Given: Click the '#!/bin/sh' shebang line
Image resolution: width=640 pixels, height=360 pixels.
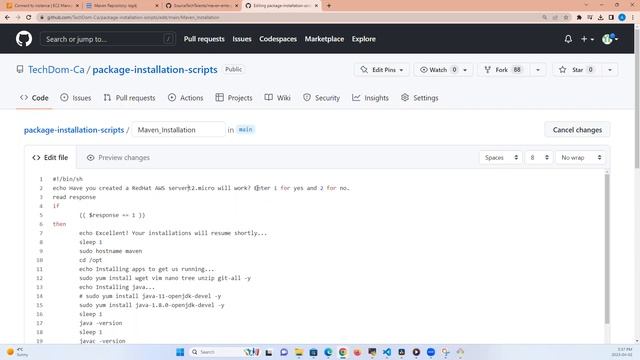Looking at the screenshot, I should click(x=68, y=179).
